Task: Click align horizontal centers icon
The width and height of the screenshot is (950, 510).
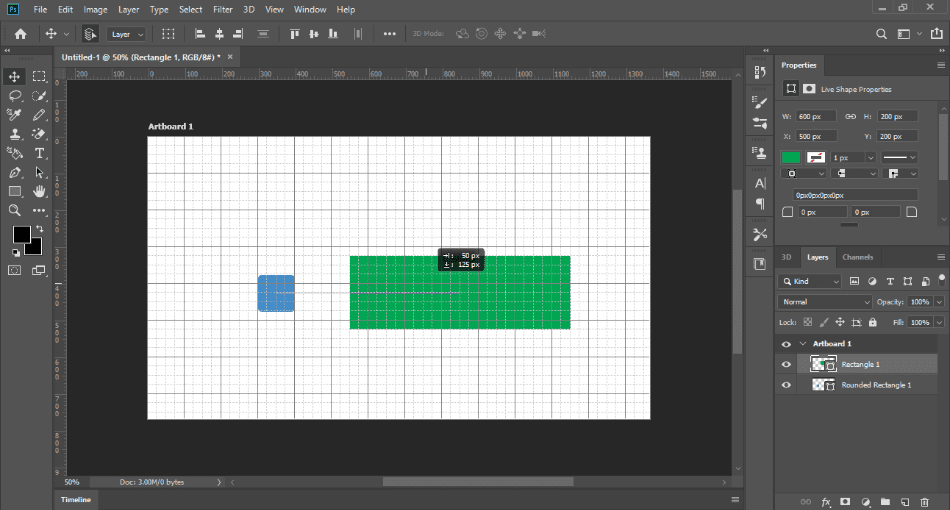Action: tap(219, 34)
